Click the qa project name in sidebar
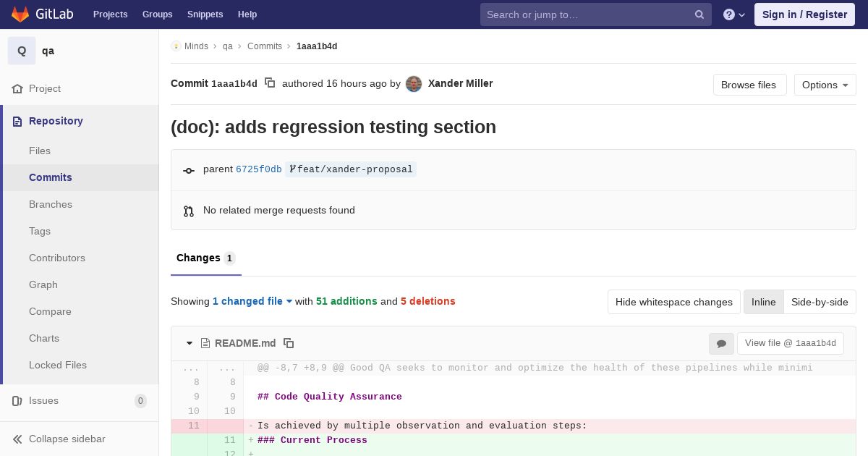The width and height of the screenshot is (868, 456). [x=48, y=51]
